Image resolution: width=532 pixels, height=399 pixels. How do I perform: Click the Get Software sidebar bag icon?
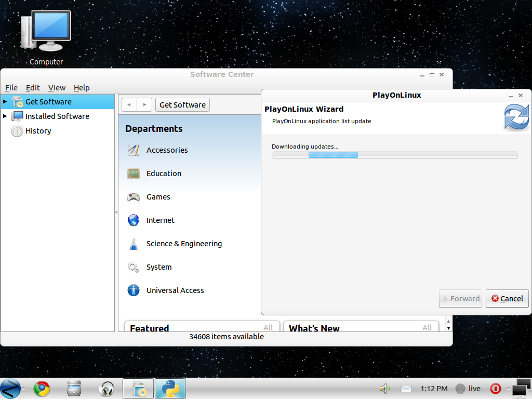point(17,102)
